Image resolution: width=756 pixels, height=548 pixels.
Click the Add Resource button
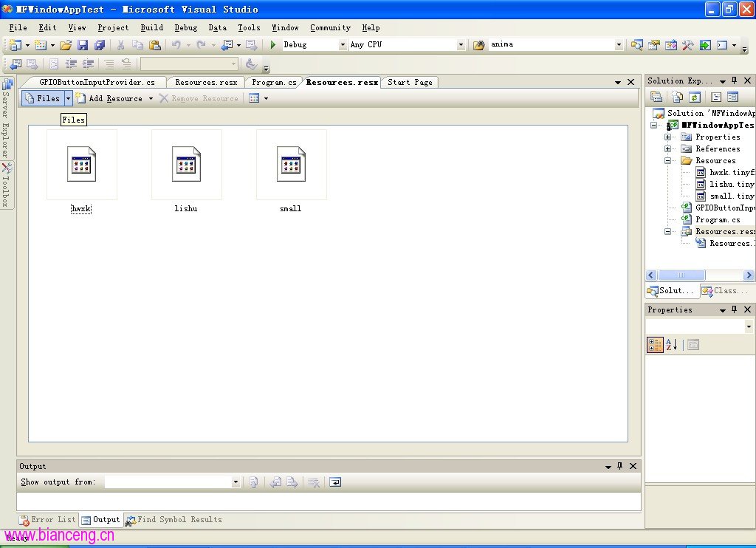(x=110, y=98)
